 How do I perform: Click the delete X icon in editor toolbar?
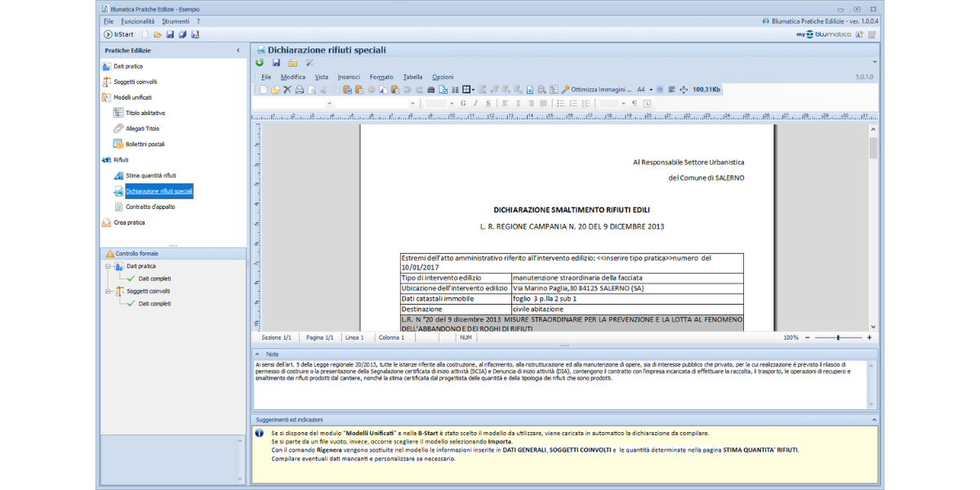pos(287,90)
